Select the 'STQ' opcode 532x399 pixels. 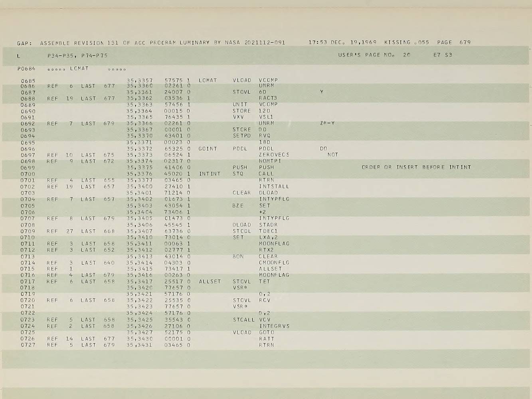coord(238,174)
